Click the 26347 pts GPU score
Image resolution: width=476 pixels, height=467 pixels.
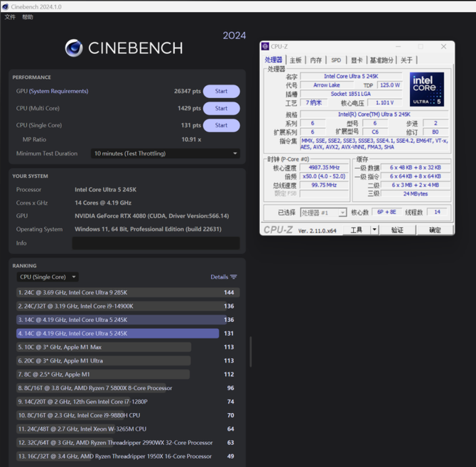188,91
